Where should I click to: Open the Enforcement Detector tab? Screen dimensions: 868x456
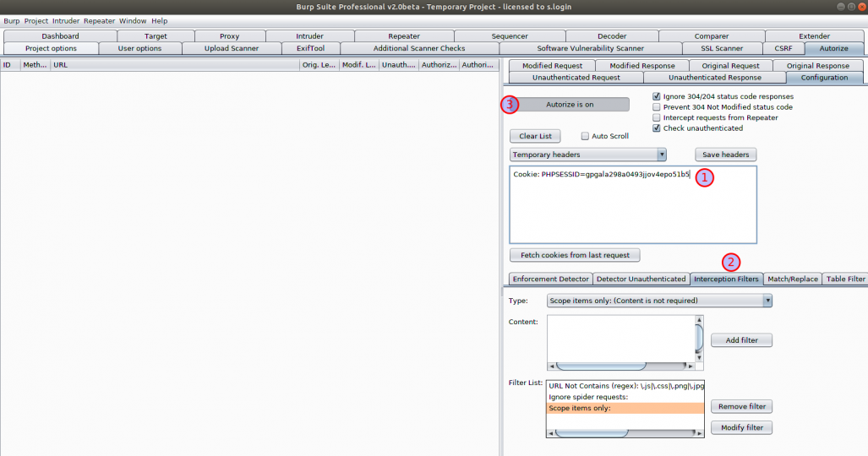pyautogui.click(x=550, y=279)
